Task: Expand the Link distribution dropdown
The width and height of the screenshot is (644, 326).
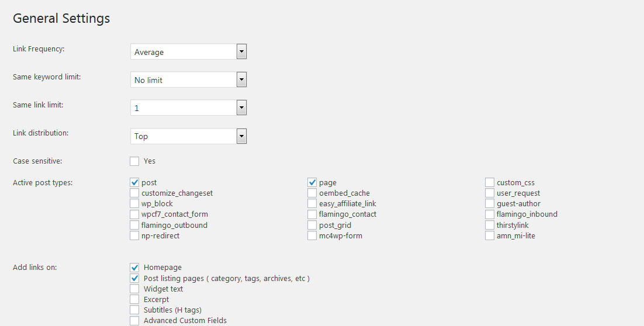Action: point(188,136)
